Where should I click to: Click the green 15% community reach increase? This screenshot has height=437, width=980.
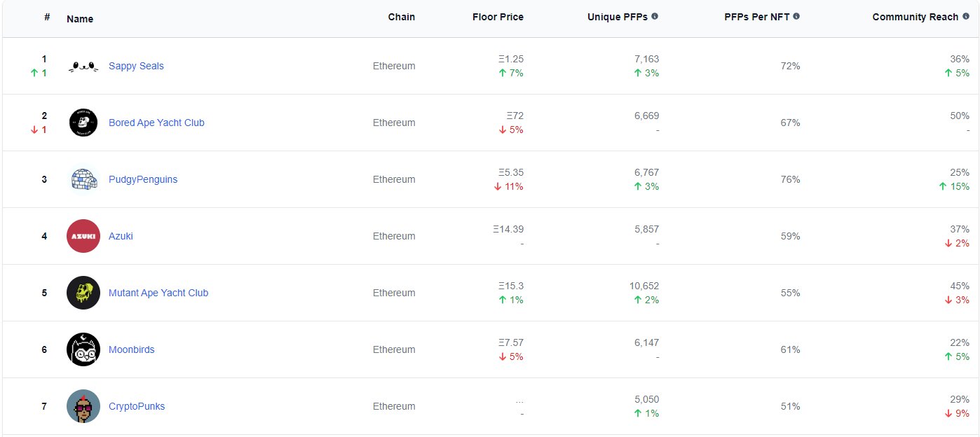(x=955, y=186)
